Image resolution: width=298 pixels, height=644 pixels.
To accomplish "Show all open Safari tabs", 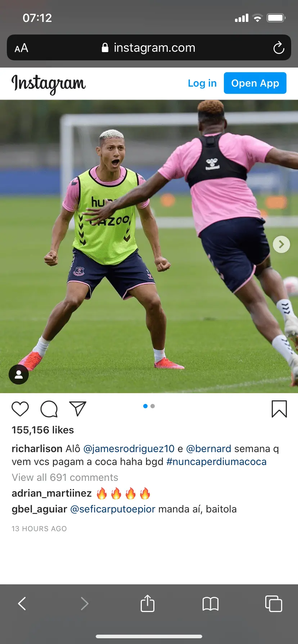I will tap(274, 603).
